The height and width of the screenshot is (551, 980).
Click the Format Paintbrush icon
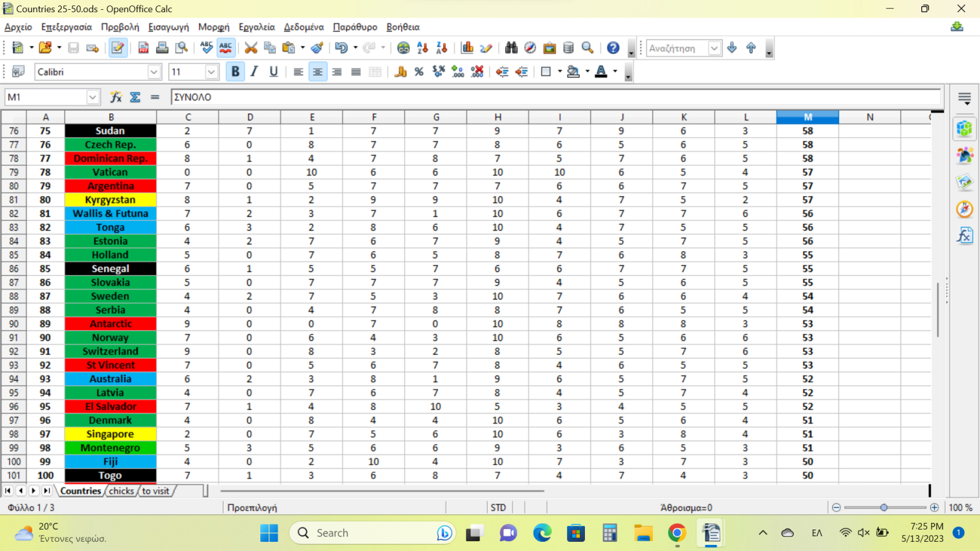coord(317,48)
